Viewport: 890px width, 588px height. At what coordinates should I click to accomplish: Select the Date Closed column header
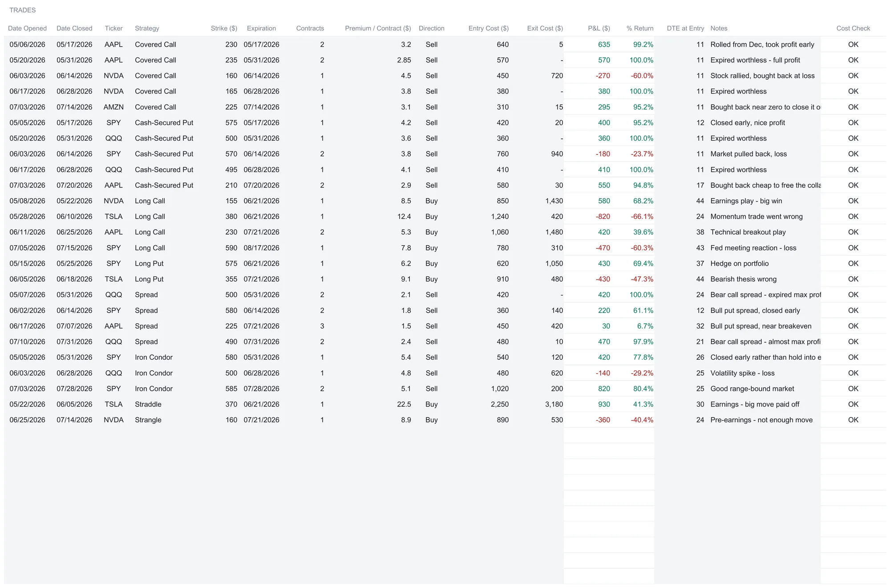point(74,28)
